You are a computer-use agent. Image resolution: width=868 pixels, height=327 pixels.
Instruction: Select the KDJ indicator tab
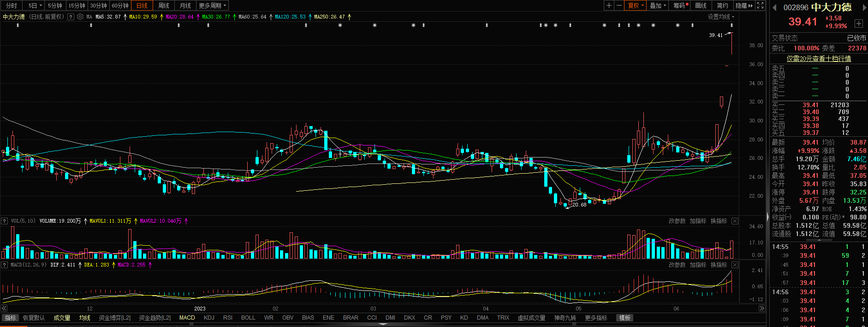209,318
